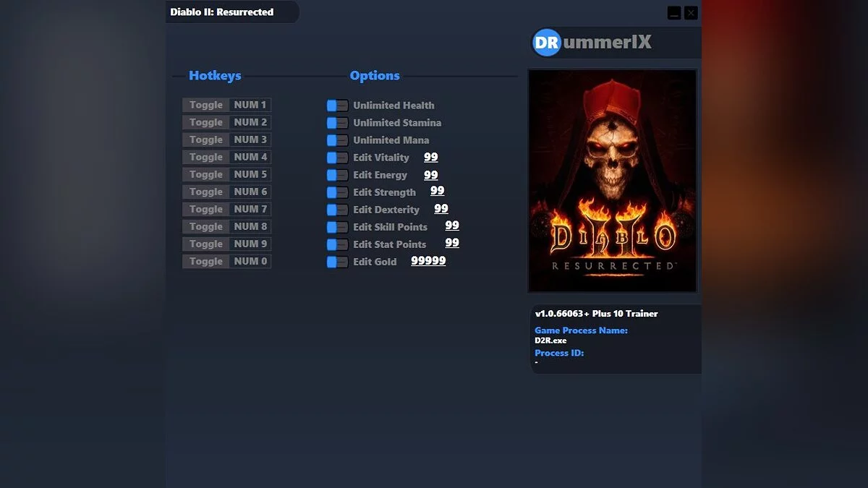This screenshot has height=488, width=868.
Task: Click the Process ID label
Action: 559,353
